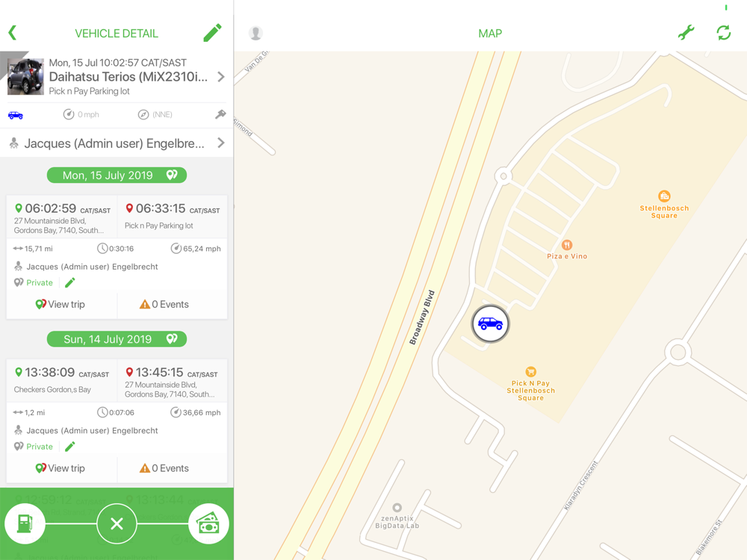Click the wrench settings icon on map

(x=686, y=33)
